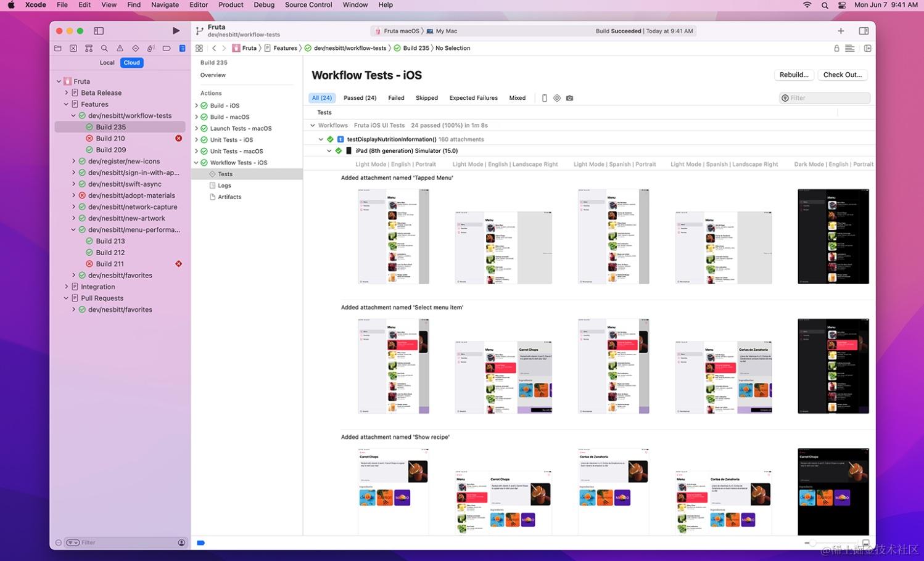The width and height of the screenshot is (924, 561).
Task: Click the Rebuild... button
Action: tap(794, 75)
